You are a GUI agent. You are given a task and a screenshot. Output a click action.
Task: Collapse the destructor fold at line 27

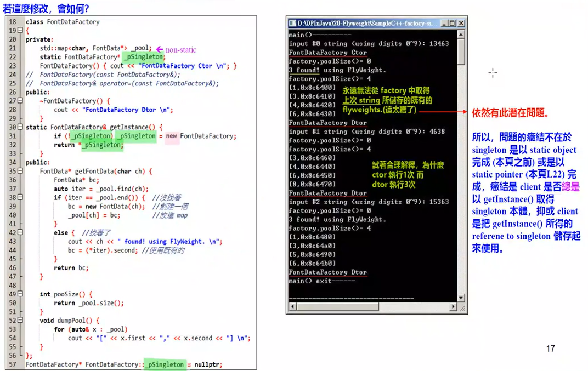click(x=20, y=101)
